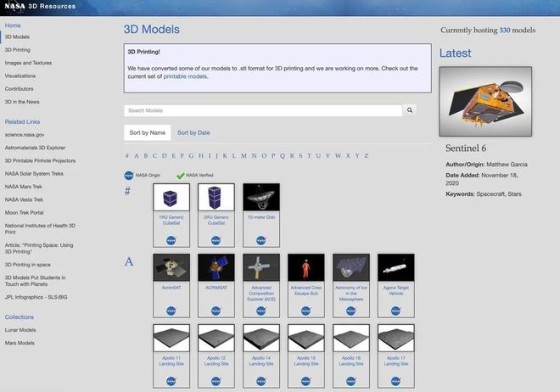
Task: Open Visualizations in the sidebar
Action: pos(20,76)
